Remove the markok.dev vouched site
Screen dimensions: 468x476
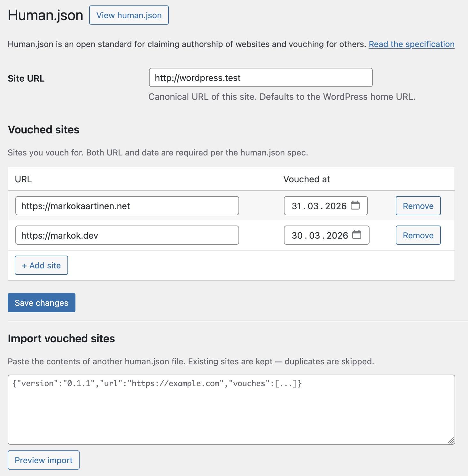pyautogui.click(x=418, y=235)
